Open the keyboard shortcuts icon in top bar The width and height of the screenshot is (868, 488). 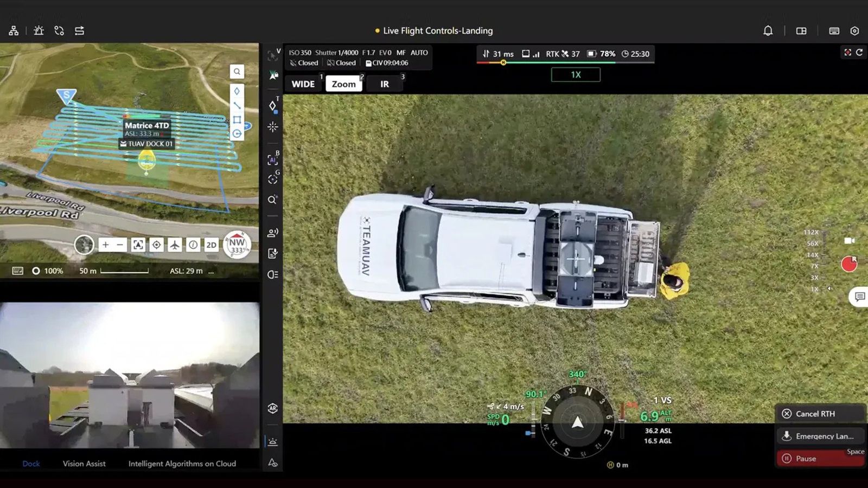click(x=834, y=31)
